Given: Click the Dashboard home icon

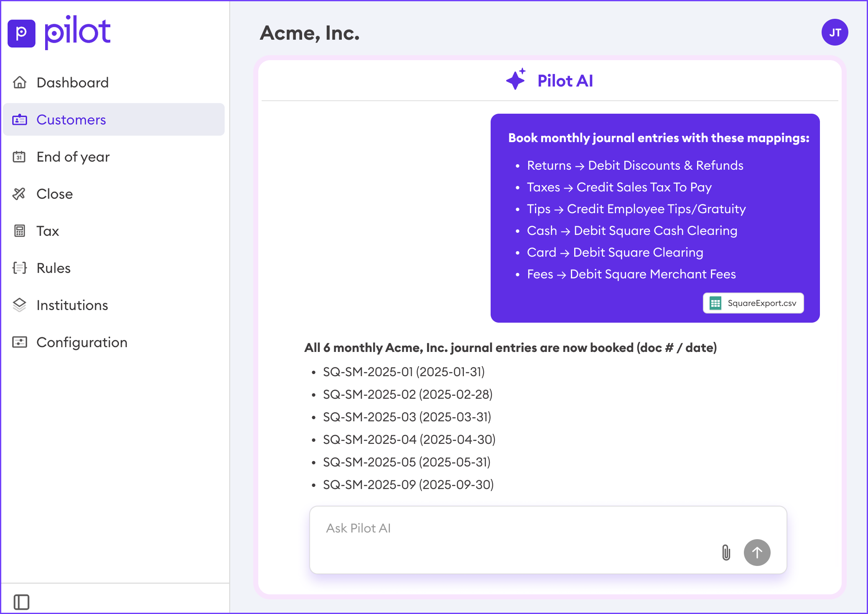Looking at the screenshot, I should (20, 82).
